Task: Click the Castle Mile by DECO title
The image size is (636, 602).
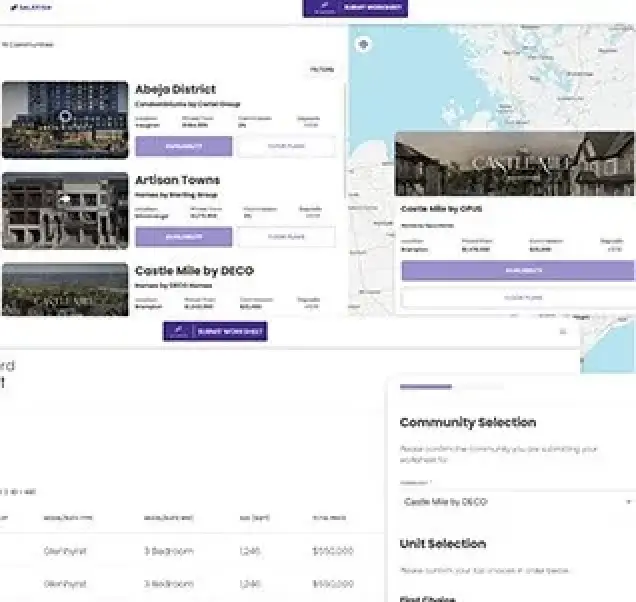Action: [x=194, y=271]
